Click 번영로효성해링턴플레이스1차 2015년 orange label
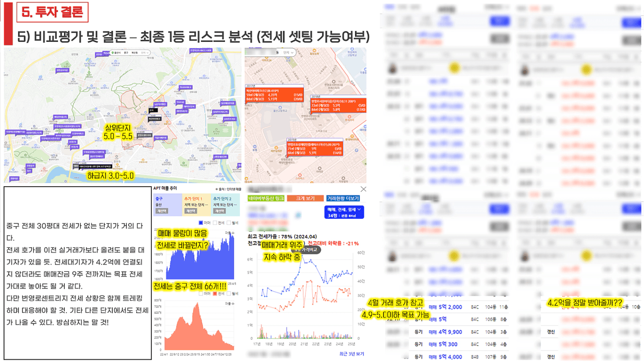Image resolution: width=644 pixels, height=362 pixels. tap(314, 146)
